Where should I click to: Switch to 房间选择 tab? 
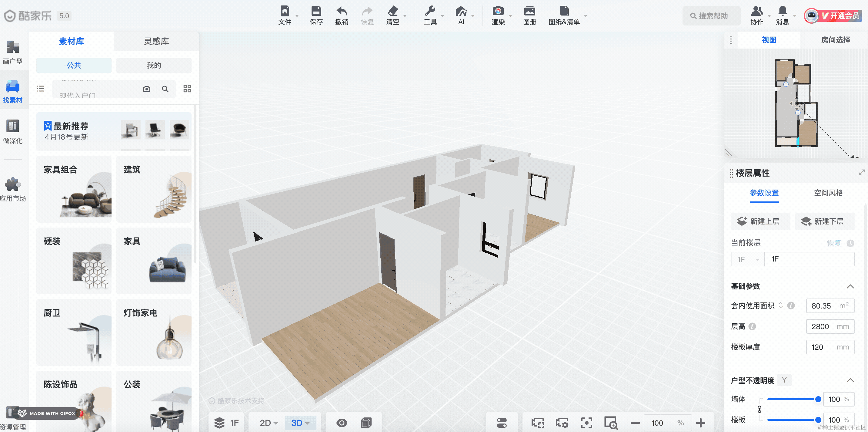835,40
